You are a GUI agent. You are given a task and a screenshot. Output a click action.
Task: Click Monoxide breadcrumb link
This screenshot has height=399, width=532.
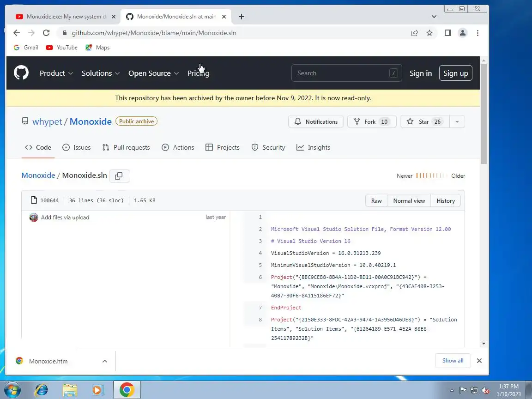(x=38, y=175)
